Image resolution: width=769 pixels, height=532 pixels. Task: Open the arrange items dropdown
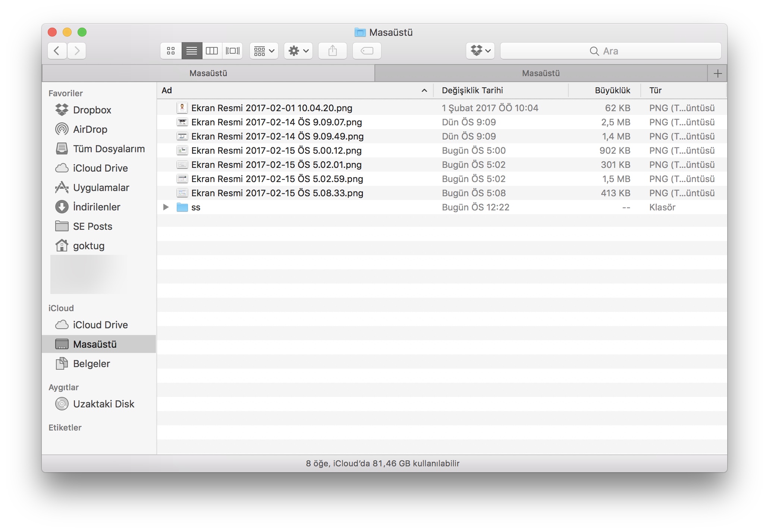click(x=264, y=51)
